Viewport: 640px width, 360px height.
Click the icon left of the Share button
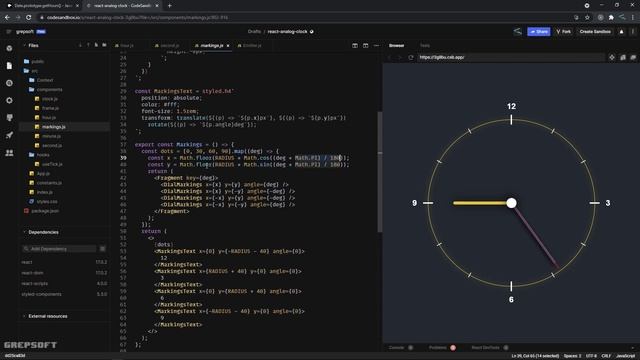pyautogui.click(x=518, y=31)
